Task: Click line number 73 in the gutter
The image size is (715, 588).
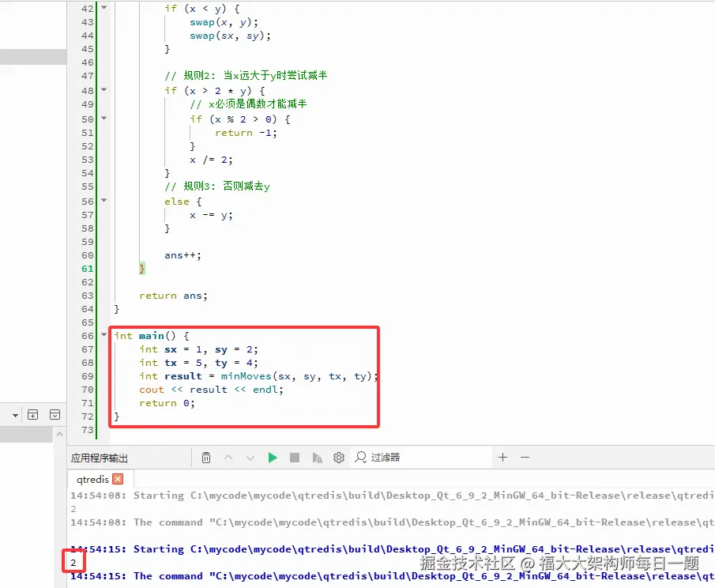Action: coord(88,430)
